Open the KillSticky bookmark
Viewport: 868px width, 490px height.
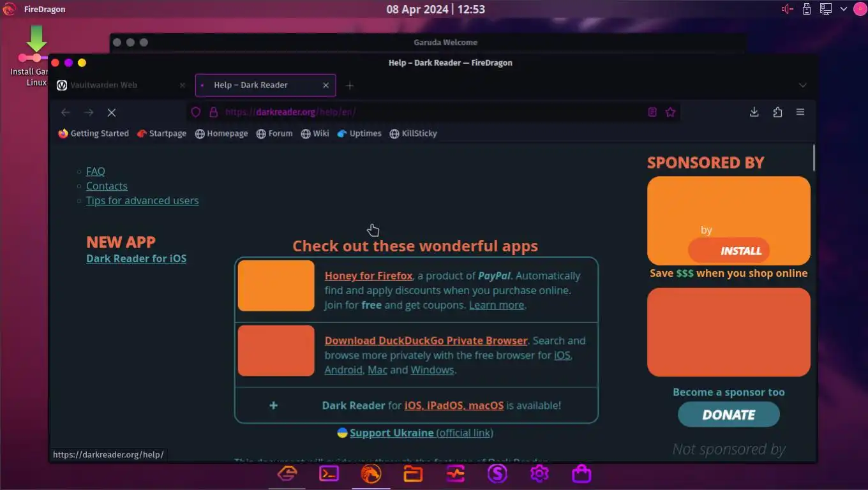[x=414, y=133]
